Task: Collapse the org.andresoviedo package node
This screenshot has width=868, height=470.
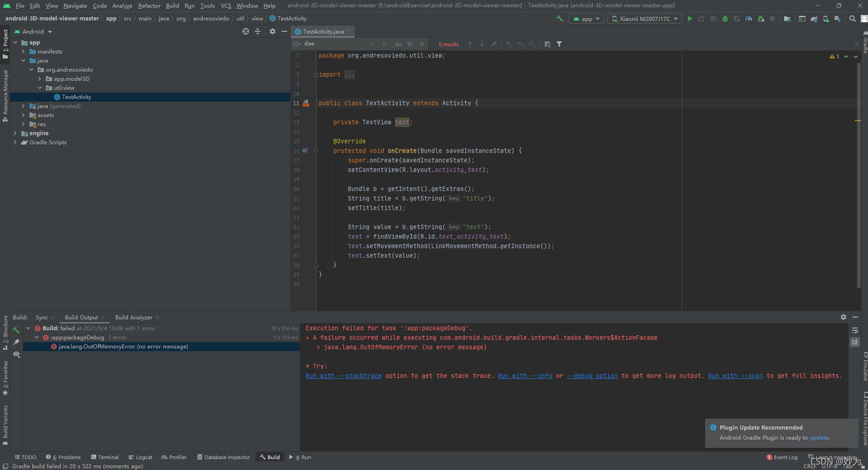Action: click(x=32, y=69)
